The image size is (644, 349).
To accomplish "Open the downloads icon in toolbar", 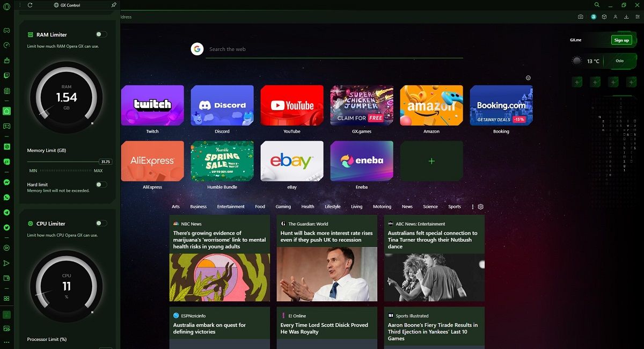I will click(626, 17).
